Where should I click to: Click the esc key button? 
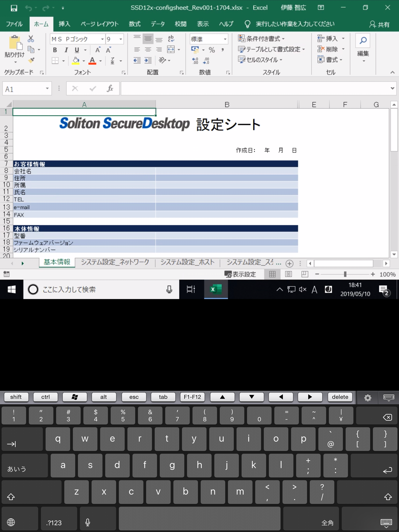pos(134,397)
